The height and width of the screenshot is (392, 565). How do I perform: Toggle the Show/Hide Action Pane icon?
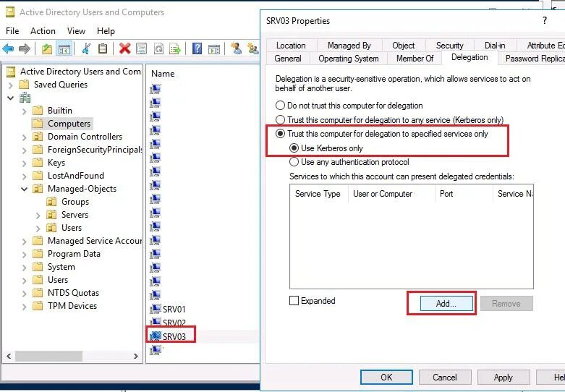pos(214,49)
